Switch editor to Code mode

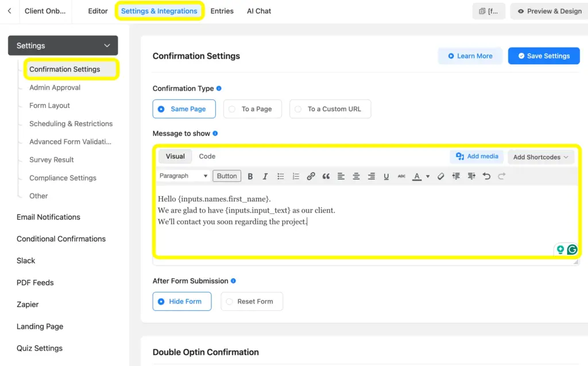tap(207, 156)
